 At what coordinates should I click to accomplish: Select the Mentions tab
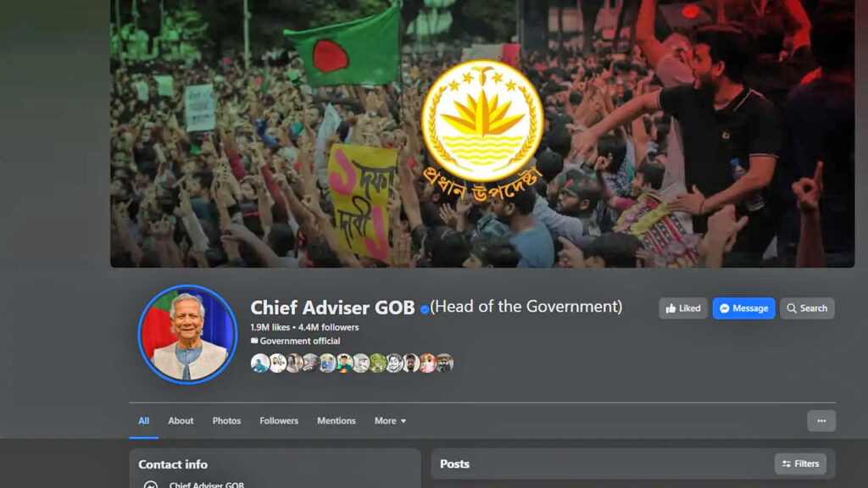tap(336, 421)
